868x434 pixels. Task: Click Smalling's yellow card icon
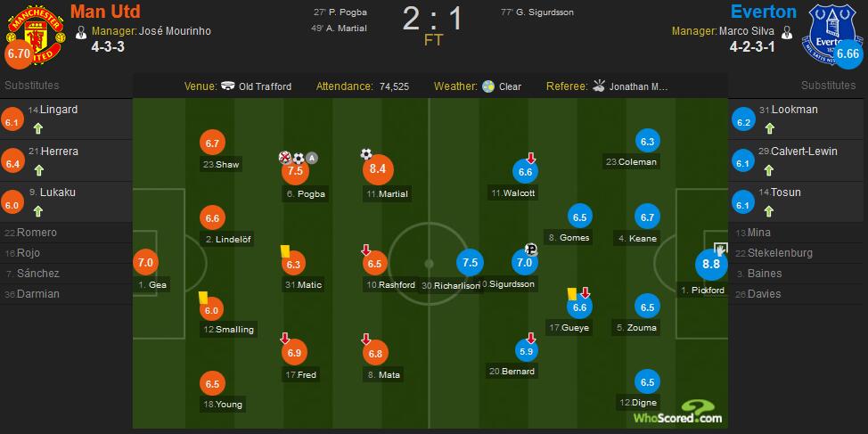[203, 298]
